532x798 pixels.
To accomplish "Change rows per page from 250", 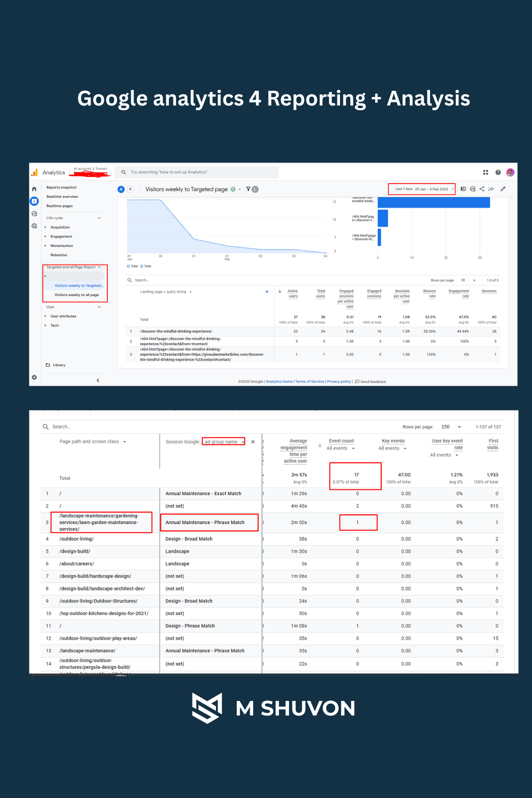I will [x=451, y=427].
